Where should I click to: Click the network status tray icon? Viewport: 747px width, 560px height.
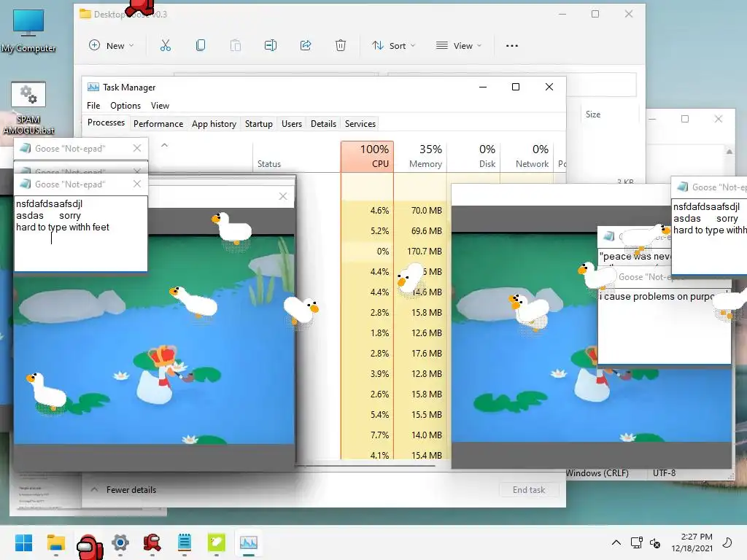(636, 542)
